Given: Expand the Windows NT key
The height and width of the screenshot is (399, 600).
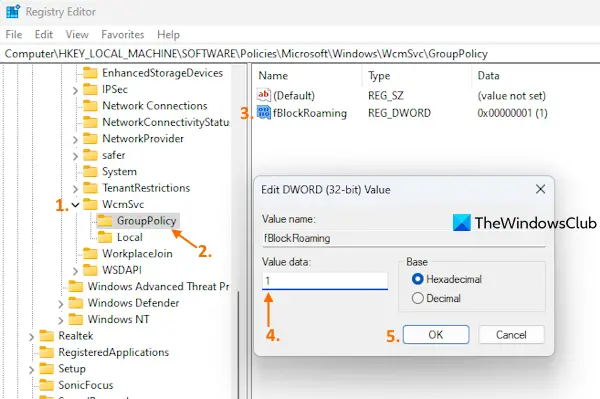Looking at the screenshot, I should pos(61,320).
